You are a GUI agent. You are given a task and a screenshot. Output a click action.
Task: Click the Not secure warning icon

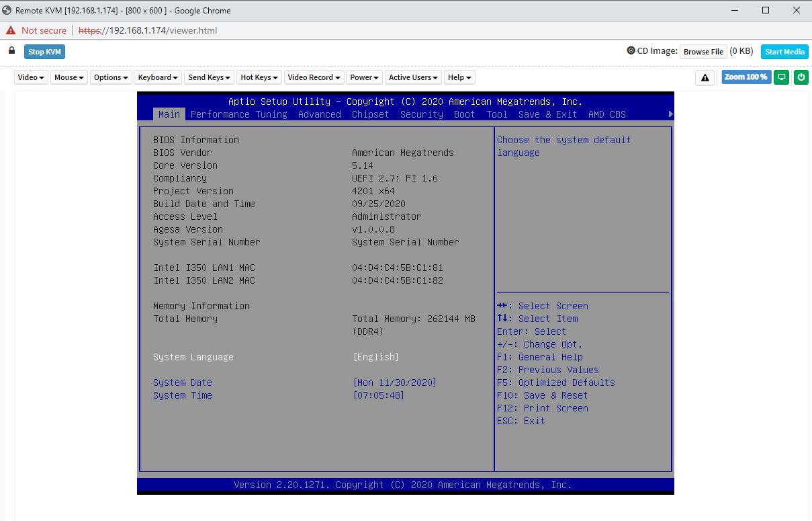[11, 30]
